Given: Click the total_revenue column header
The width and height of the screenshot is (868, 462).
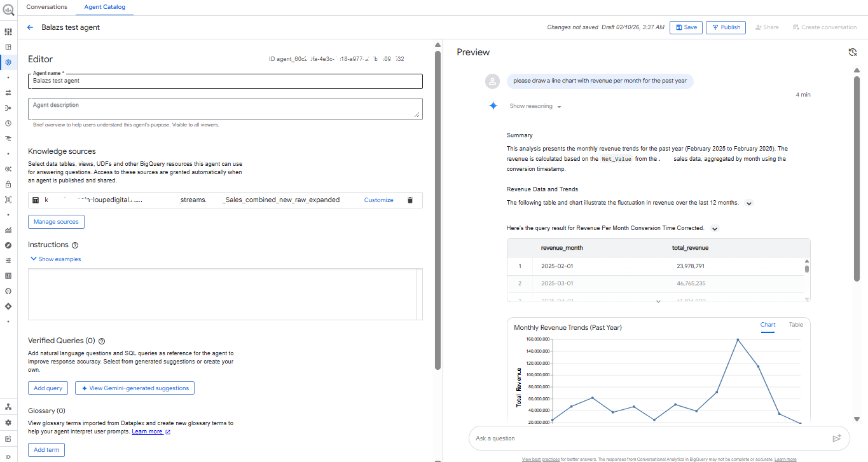Looking at the screenshot, I should pos(690,248).
